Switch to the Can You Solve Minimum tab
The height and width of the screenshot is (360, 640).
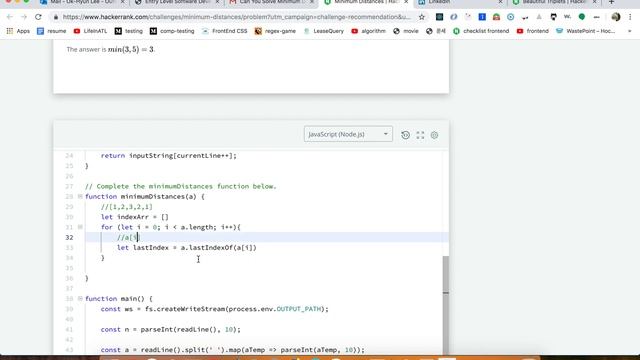tap(271, 2)
